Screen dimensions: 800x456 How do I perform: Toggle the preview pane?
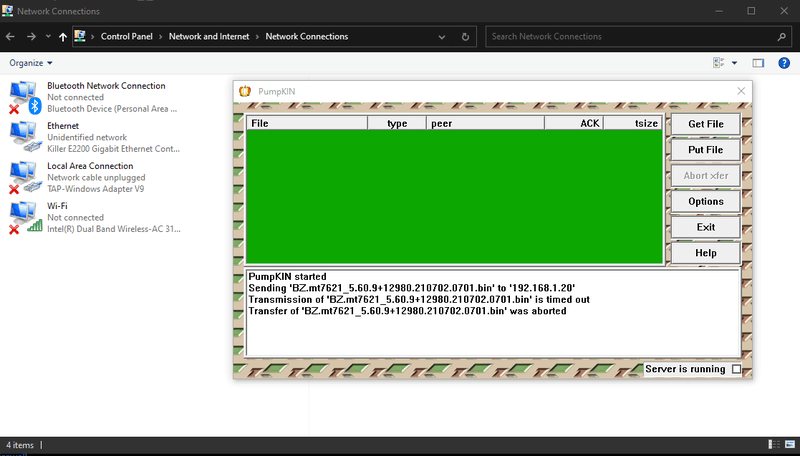[x=758, y=63]
